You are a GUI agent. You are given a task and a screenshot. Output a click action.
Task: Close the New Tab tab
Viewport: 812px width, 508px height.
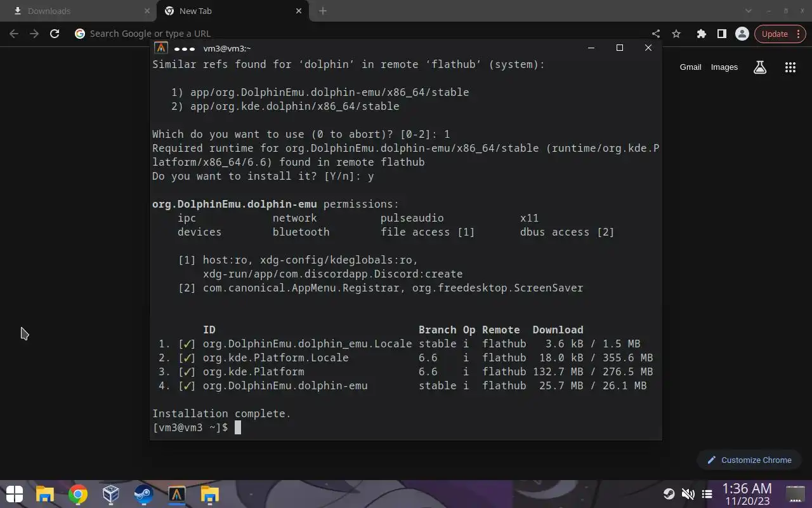pyautogui.click(x=299, y=11)
